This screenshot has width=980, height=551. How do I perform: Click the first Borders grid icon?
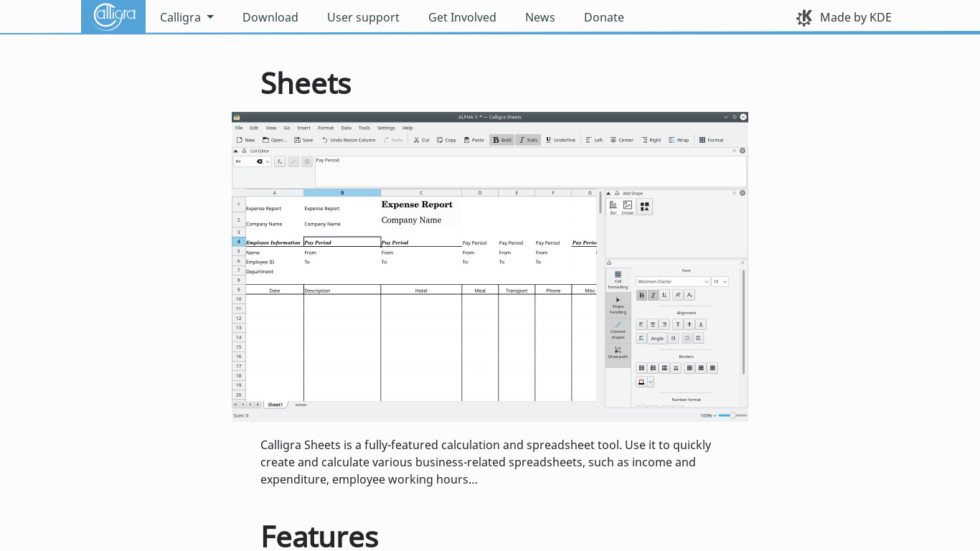[641, 368]
